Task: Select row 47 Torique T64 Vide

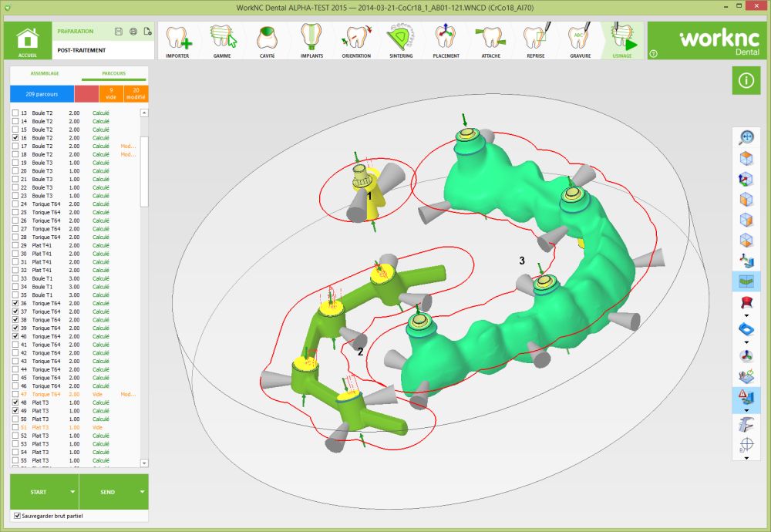Action: tap(75, 394)
